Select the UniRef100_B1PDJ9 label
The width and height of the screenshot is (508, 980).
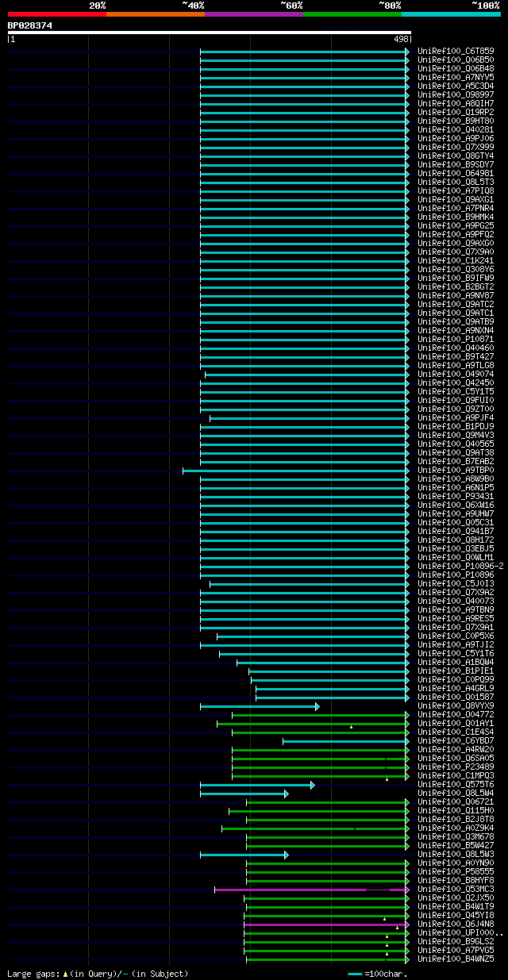point(456,426)
